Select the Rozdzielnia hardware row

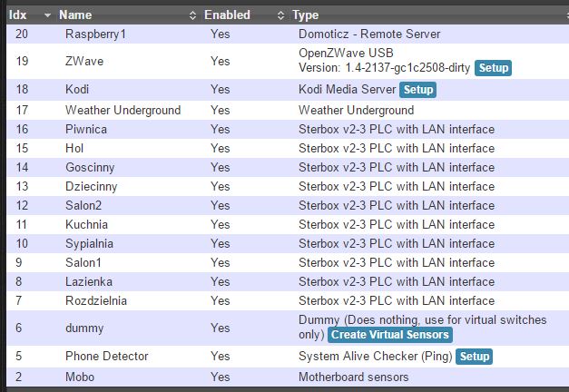tap(288, 301)
